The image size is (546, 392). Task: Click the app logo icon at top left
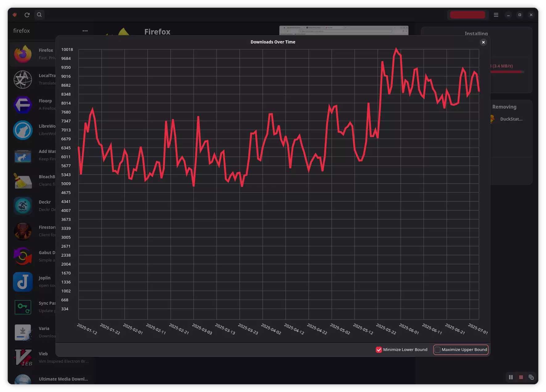coord(14,15)
